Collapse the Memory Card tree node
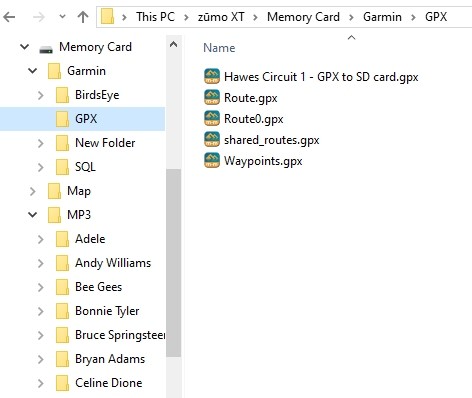Image resolution: width=472 pixels, height=398 pixels. pos(24,47)
